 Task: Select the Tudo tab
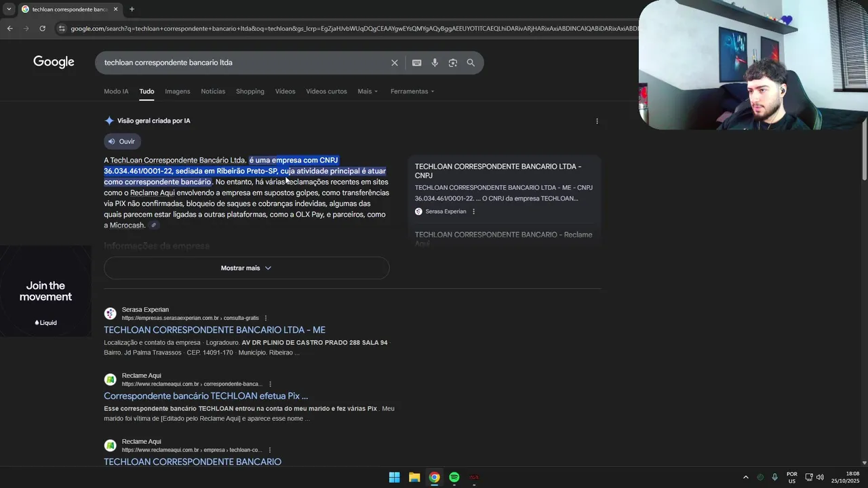pos(146,91)
